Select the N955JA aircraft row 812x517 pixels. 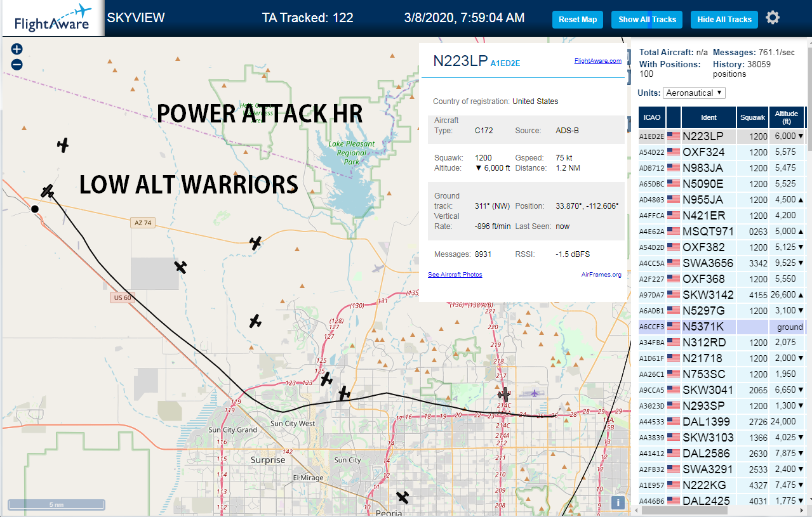(x=722, y=200)
